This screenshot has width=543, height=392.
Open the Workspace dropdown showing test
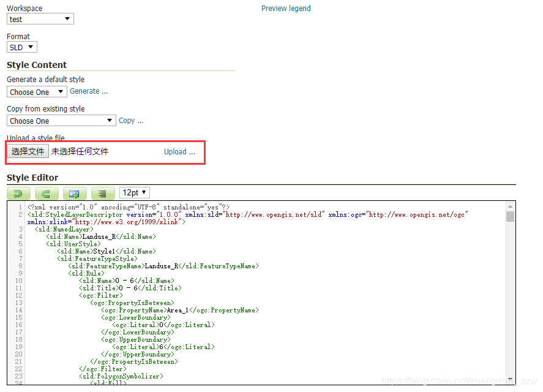click(40, 19)
